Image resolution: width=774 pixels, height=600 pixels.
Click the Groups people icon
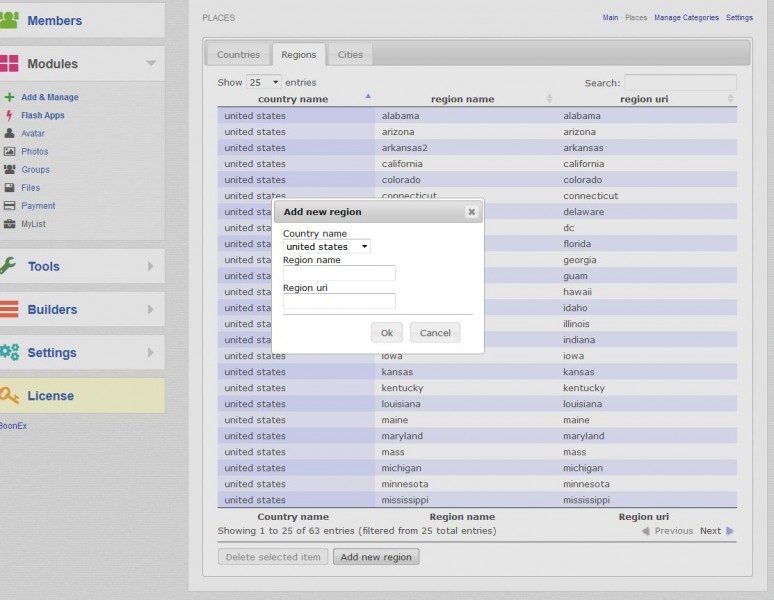[9, 169]
